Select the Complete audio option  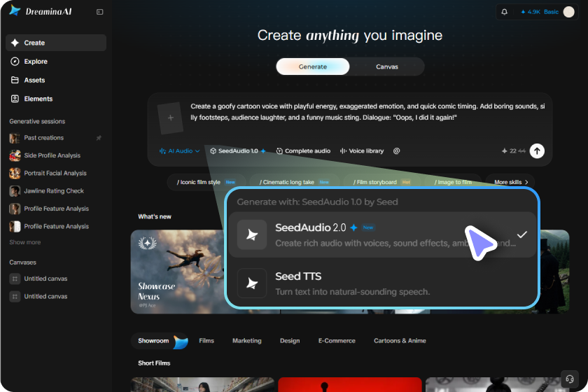303,151
